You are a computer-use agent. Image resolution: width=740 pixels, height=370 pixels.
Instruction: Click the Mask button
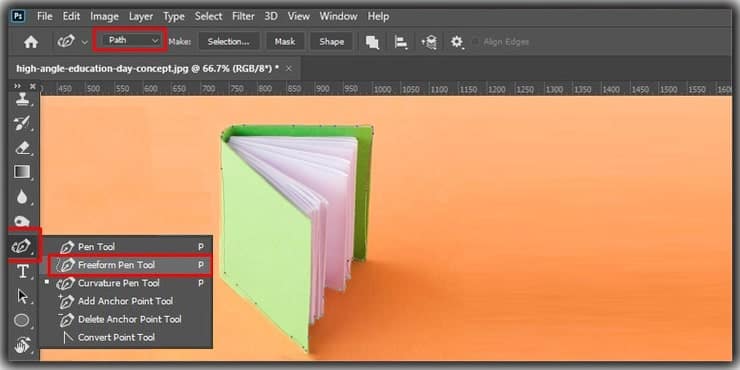pyautogui.click(x=285, y=42)
